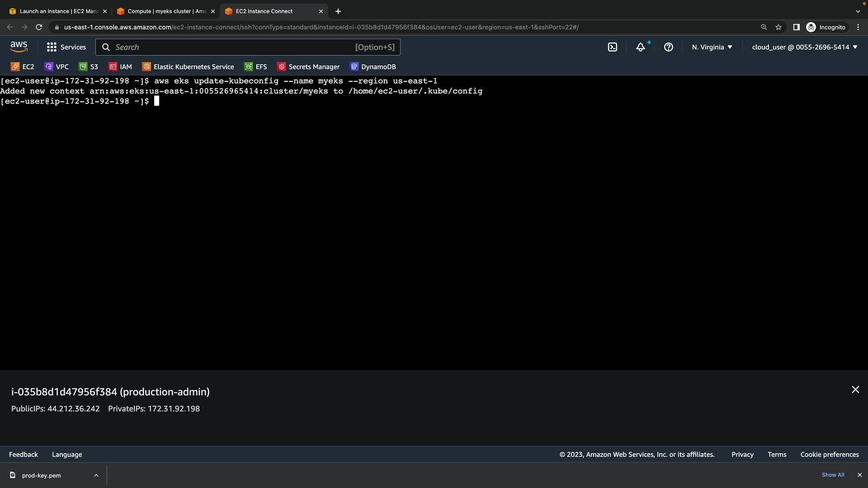The height and width of the screenshot is (488, 868).
Task: Click the help question mark icon
Action: tap(669, 47)
